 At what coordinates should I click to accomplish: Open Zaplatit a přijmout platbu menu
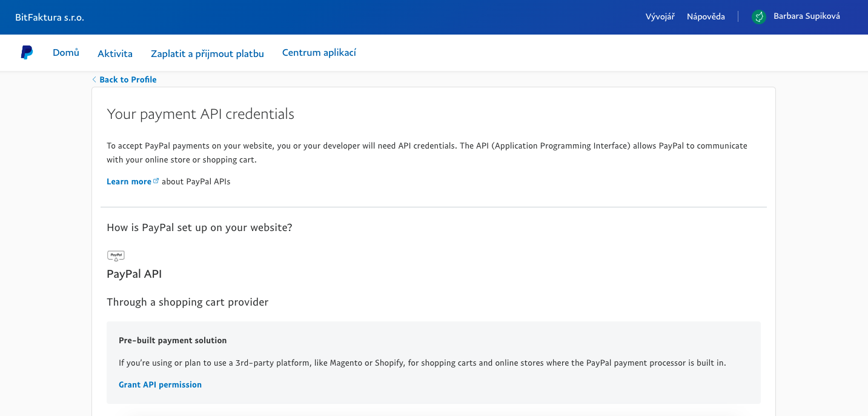click(207, 53)
